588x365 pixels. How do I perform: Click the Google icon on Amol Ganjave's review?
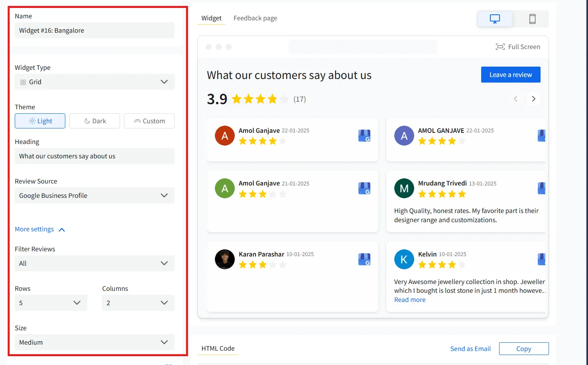click(364, 136)
